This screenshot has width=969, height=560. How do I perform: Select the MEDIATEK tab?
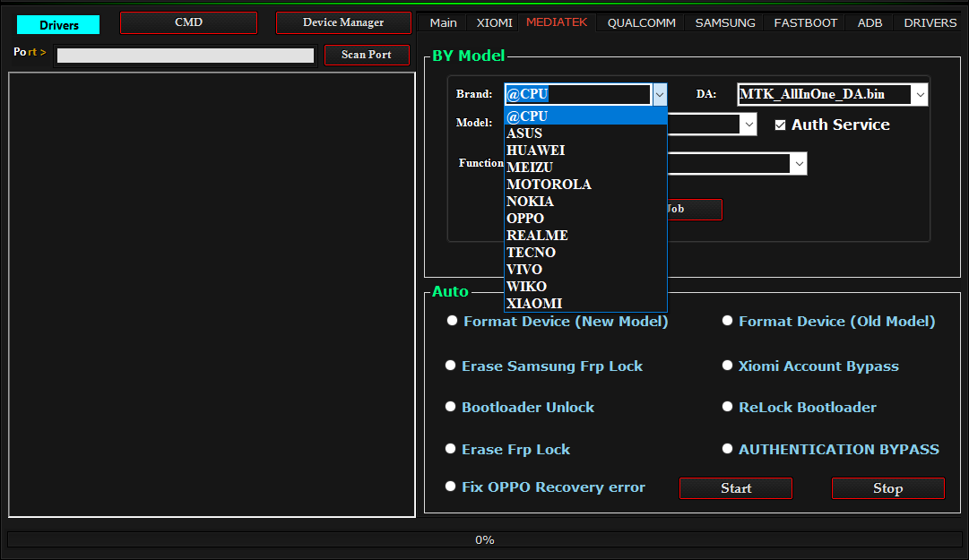pos(557,22)
